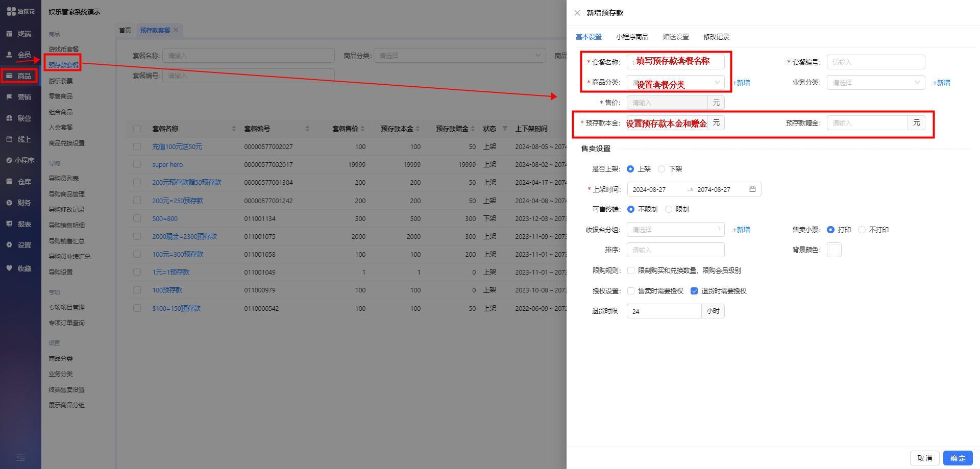Open 业务分类 dropdown
Image resolution: width=980 pixels, height=469 pixels.
[x=876, y=82]
